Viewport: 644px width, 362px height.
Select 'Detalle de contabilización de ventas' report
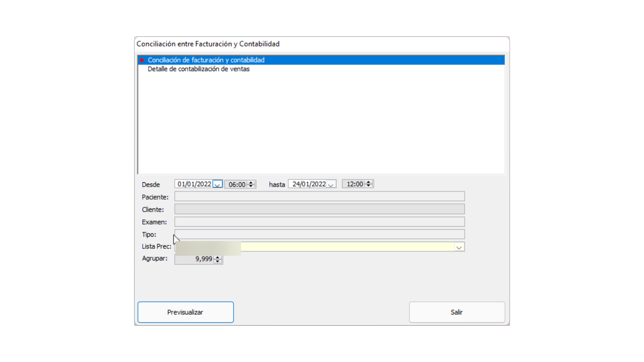tap(199, 69)
